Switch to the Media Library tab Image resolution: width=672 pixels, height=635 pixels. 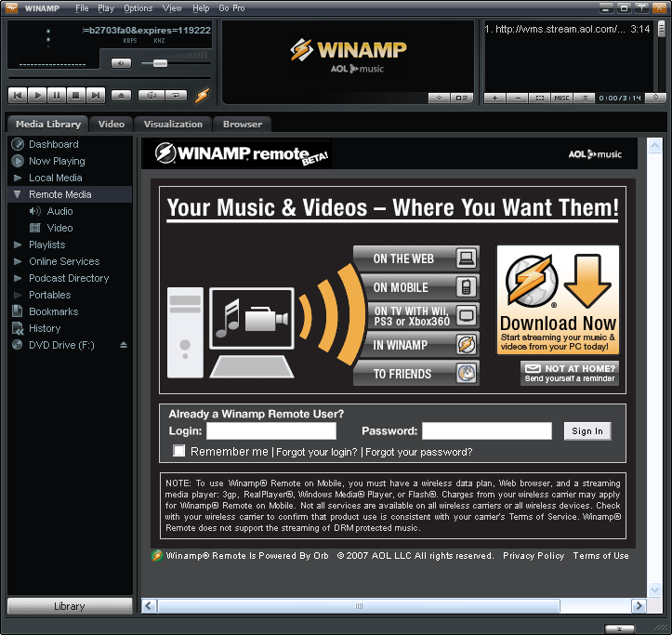click(48, 124)
